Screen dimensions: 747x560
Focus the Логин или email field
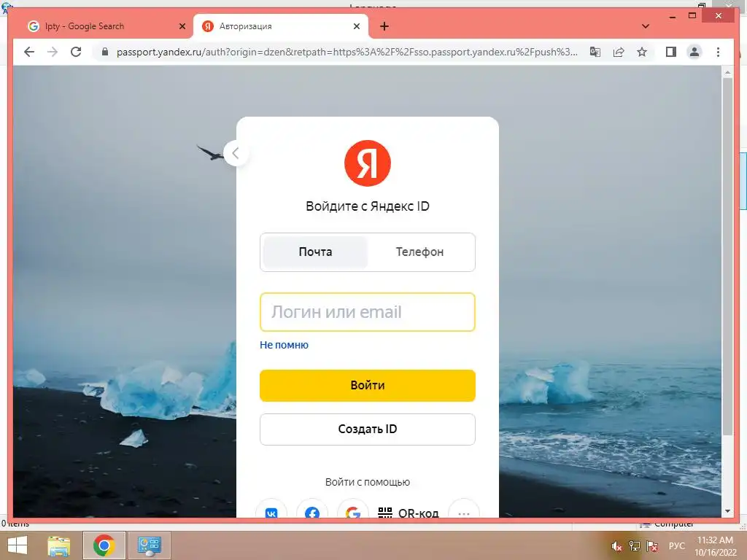(x=368, y=312)
